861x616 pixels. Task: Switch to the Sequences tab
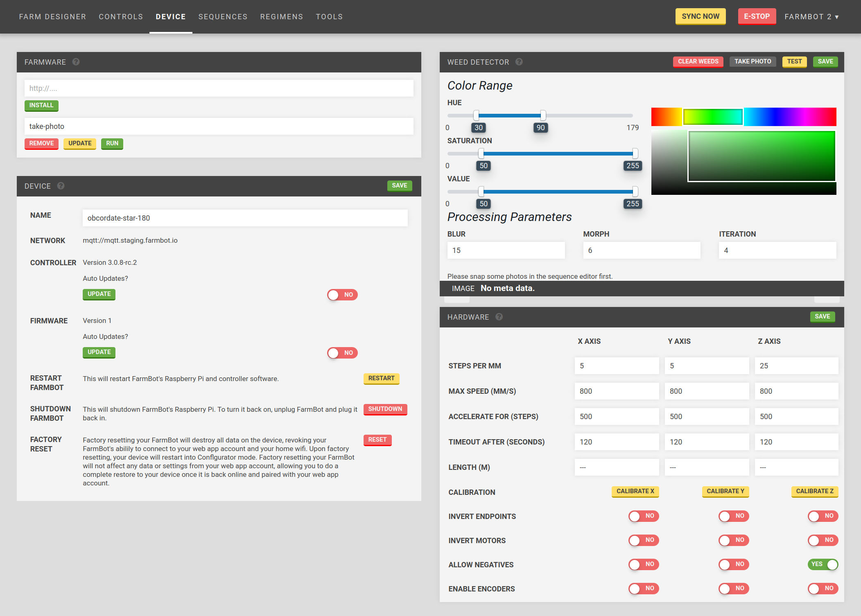[x=223, y=17]
